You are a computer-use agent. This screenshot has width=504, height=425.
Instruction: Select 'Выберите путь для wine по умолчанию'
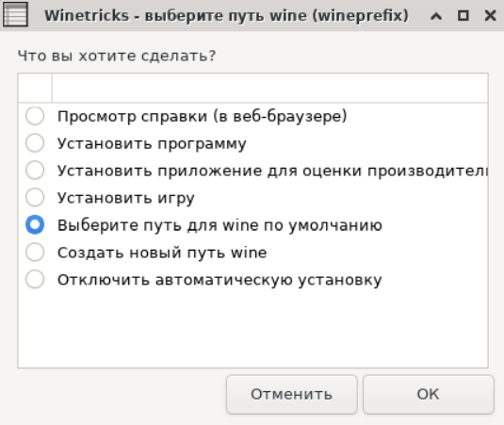[x=35, y=224]
